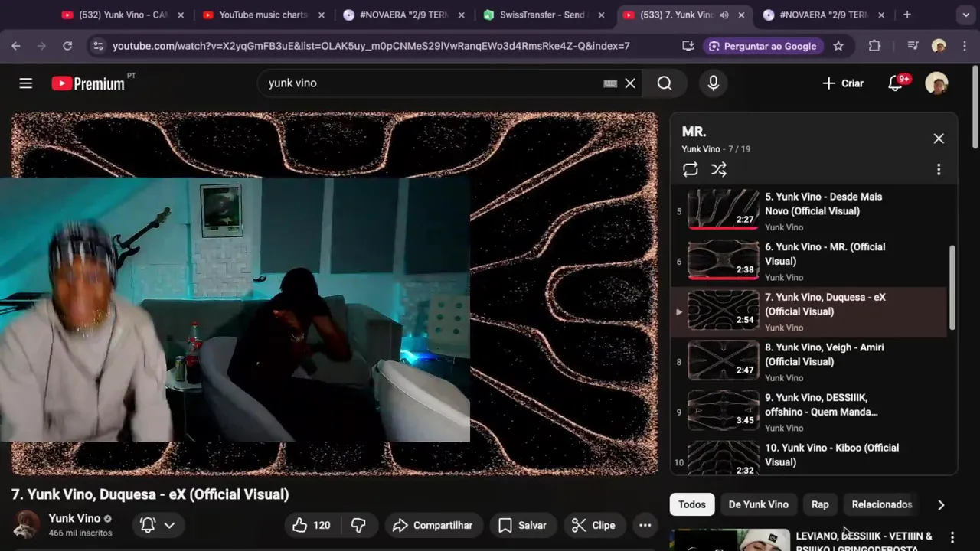Clear the search box with X icon
980x551 pixels.
point(630,83)
